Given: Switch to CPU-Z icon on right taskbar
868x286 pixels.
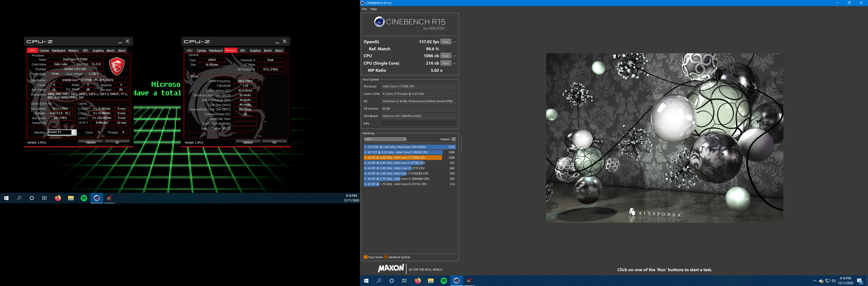Looking at the screenshot, I should [470, 281].
